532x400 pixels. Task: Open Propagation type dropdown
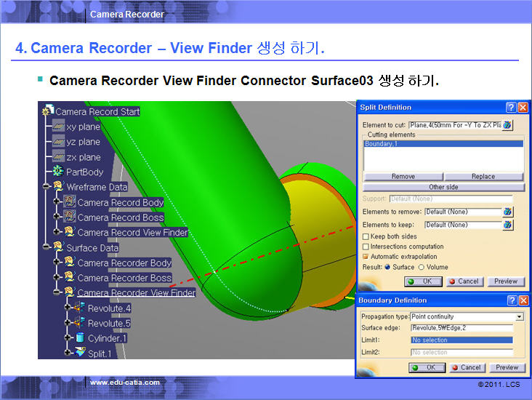click(x=519, y=317)
